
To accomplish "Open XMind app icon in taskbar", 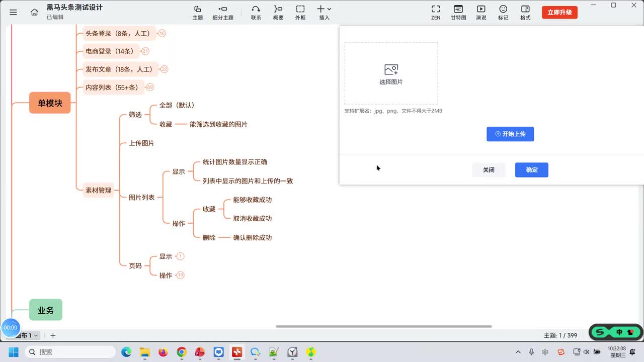I will 237,352.
